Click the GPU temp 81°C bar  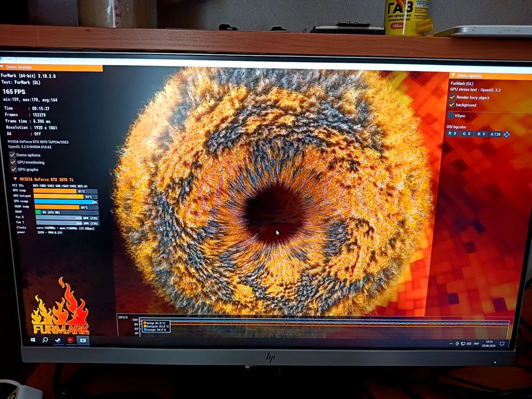pyautogui.click(x=65, y=191)
